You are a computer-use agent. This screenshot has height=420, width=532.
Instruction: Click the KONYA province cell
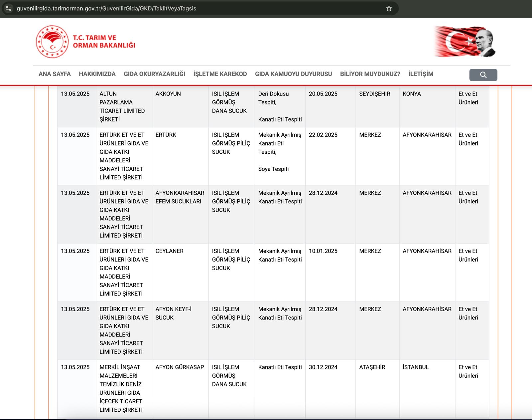427,106
